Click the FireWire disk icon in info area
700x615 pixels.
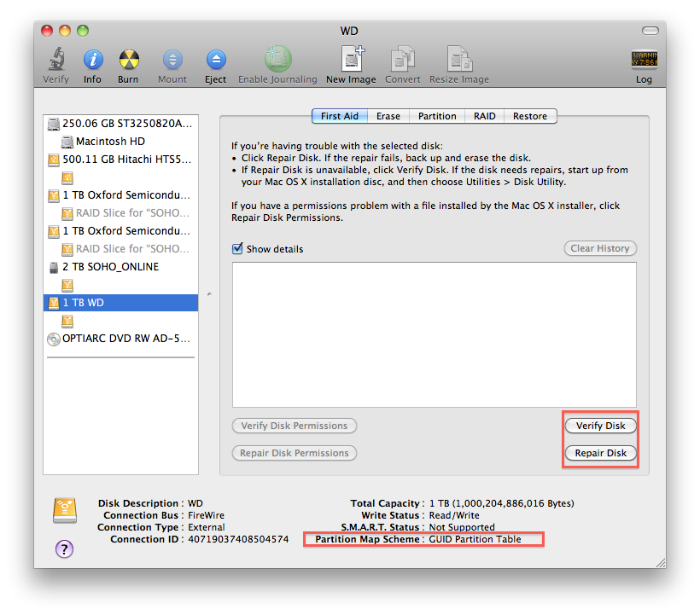coord(65,510)
